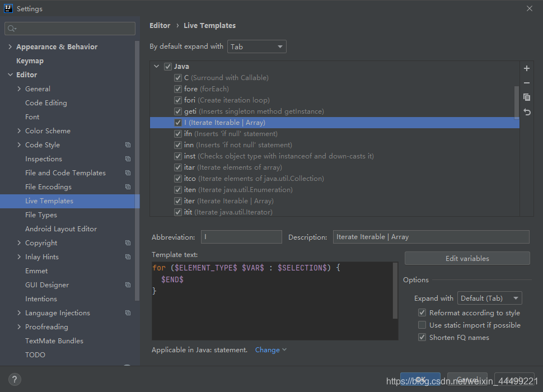Expand the Proofreading subsection
The image size is (543, 392).
tap(19, 327)
